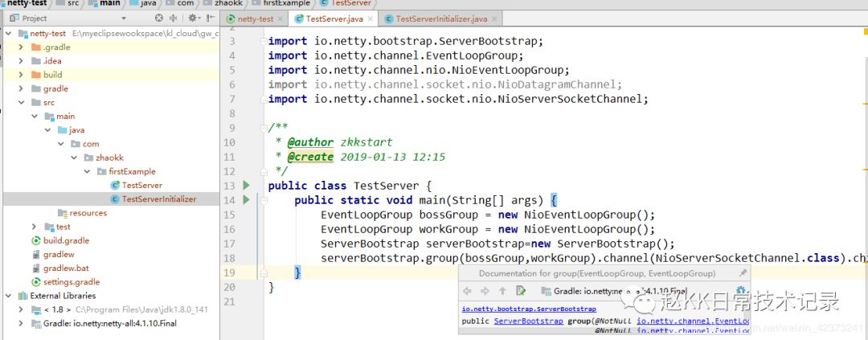Close the TestServerInitializer.java tab
The width and height of the screenshot is (868, 340).
493,18
